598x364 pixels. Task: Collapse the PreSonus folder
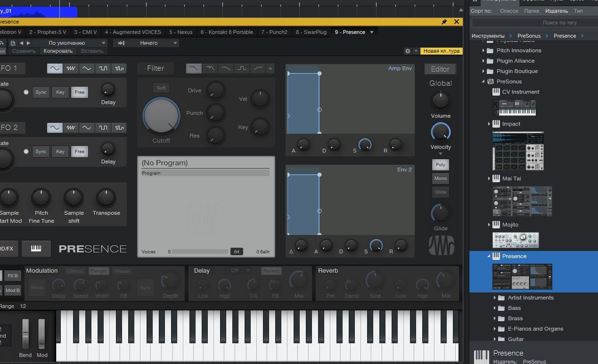[x=483, y=81]
